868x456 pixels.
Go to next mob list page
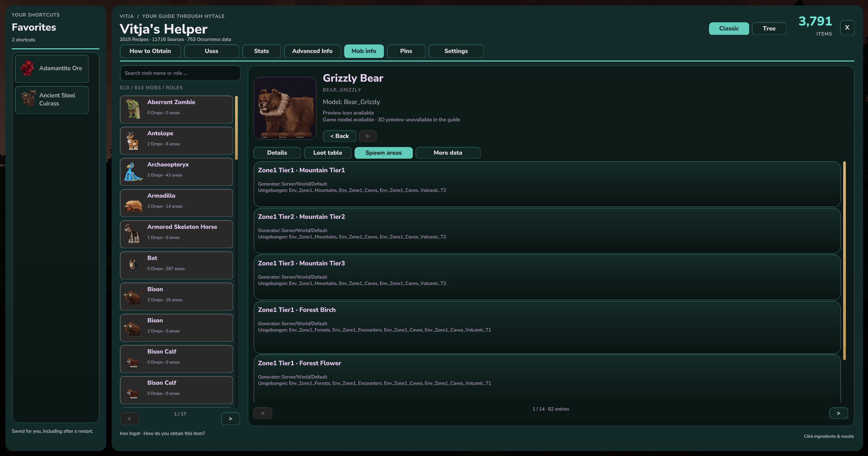click(x=231, y=418)
